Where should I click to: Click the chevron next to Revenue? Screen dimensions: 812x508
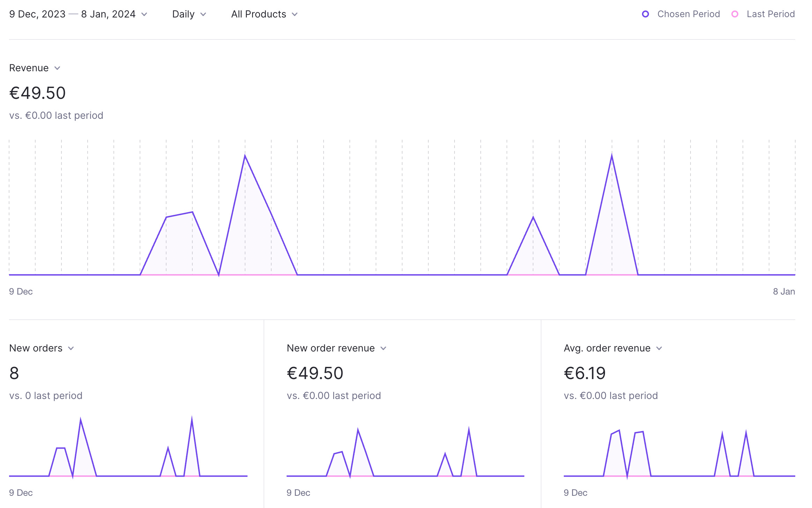tap(58, 68)
